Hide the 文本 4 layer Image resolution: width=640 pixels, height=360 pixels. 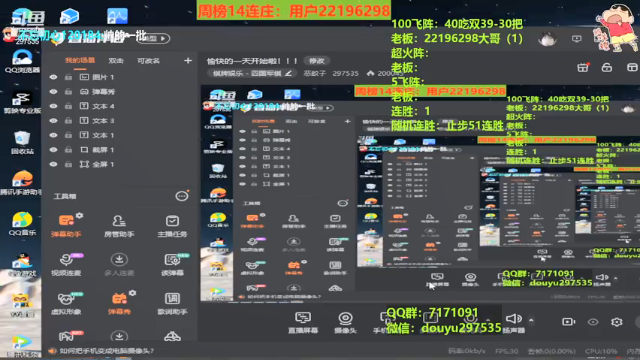(x=53, y=106)
